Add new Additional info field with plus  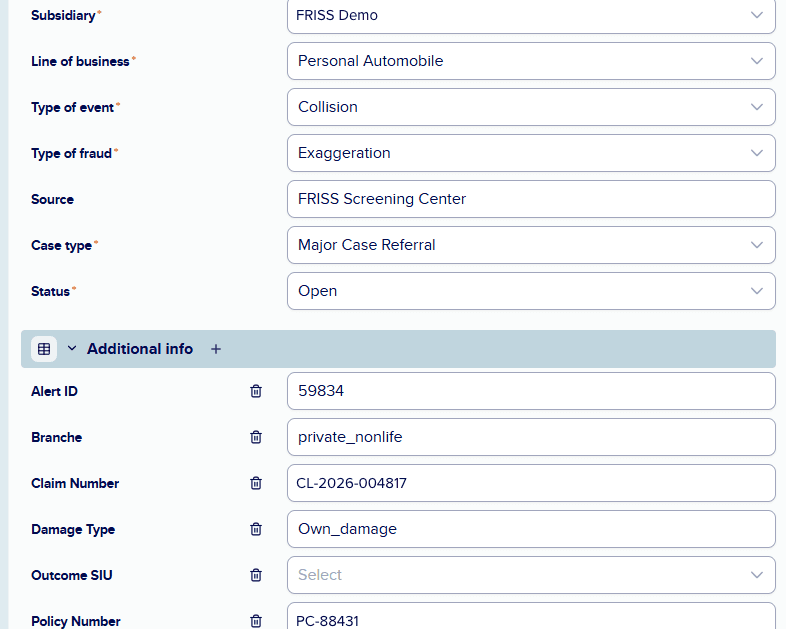click(x=216, y=349)
